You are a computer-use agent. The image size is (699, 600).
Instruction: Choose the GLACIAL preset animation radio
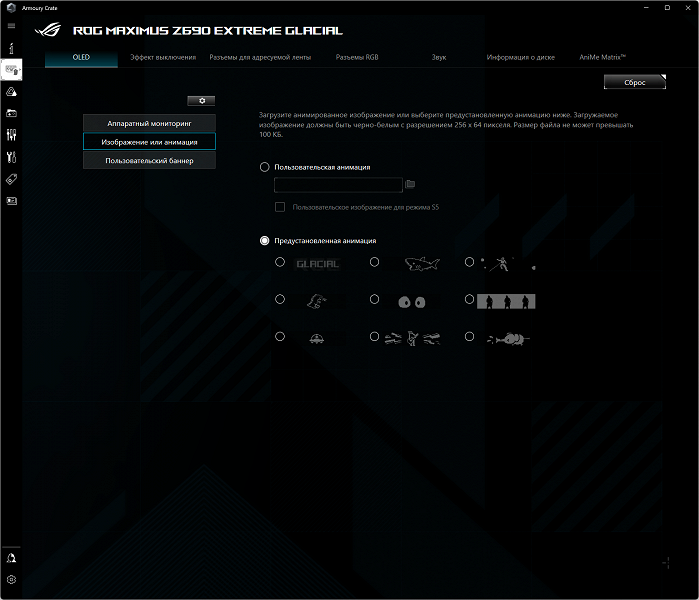280,262
